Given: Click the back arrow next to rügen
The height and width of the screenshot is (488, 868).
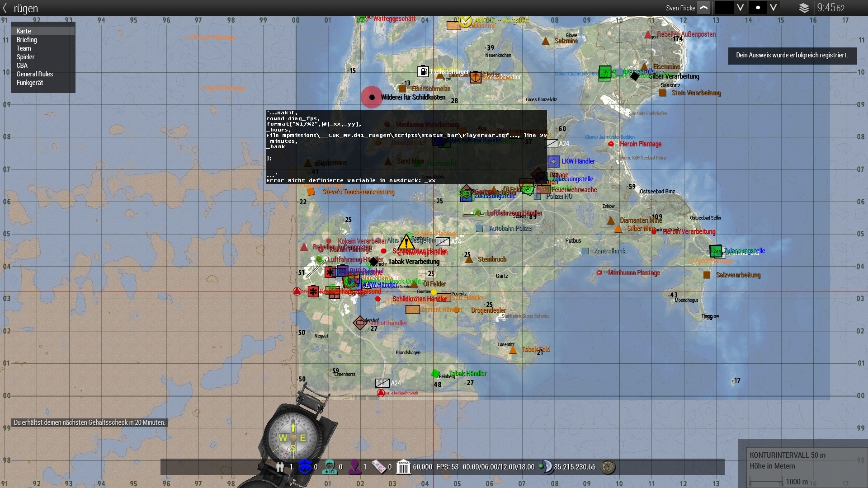Looking at the screenshot, I should click(x=5, y=8).
